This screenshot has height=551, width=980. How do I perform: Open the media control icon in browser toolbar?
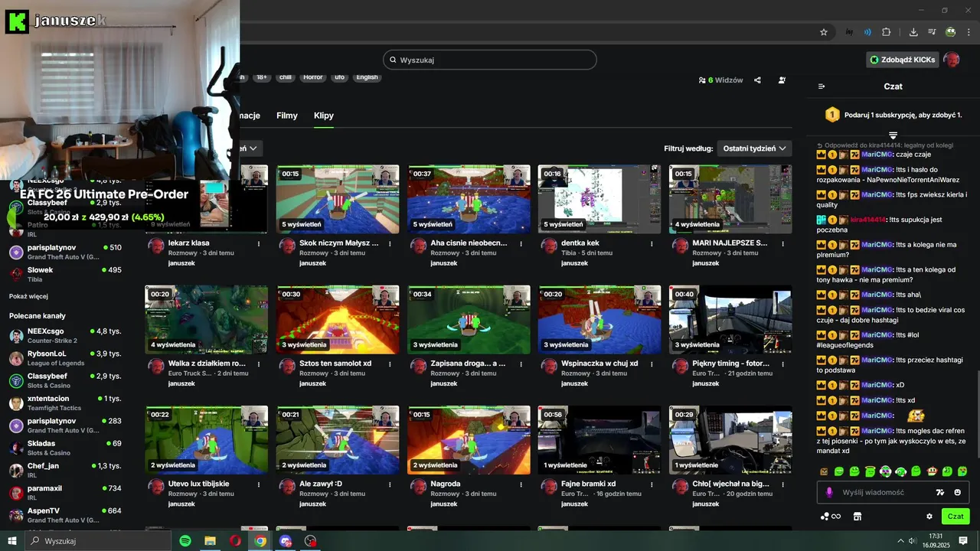[932, 32]
